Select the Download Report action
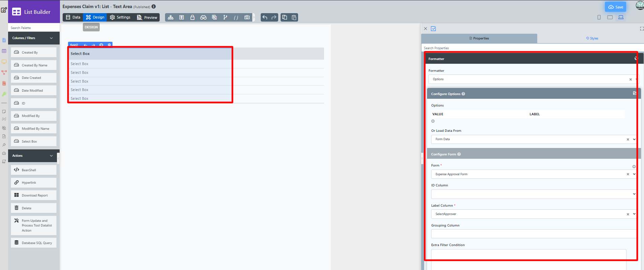Image resolution: width=644 pixels, height=270 pixels. pyautogui.click(x=34, y=196)
